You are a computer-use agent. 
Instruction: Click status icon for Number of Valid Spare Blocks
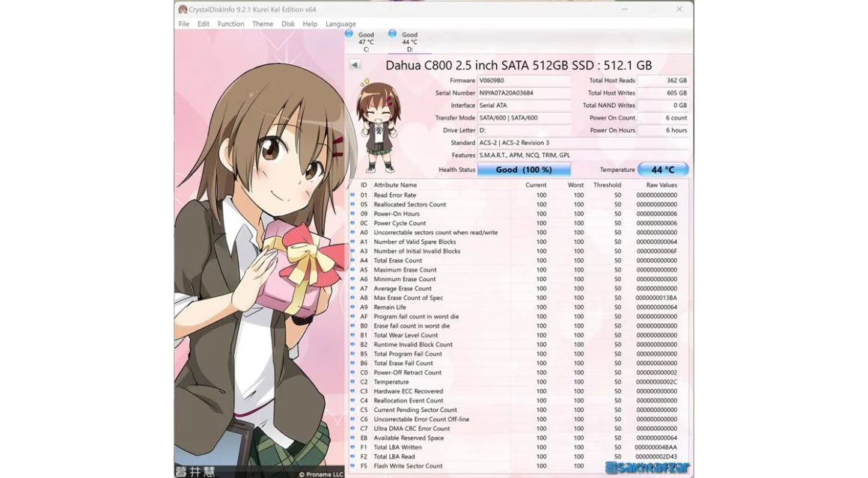click(x=352, y=242)
